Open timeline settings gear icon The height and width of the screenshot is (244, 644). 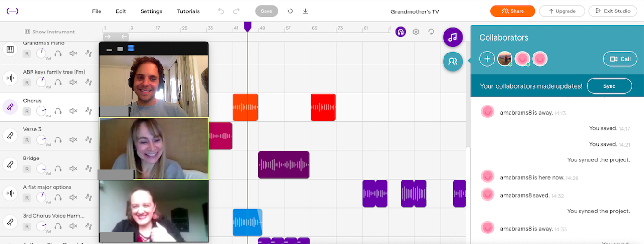coord(416,32)
